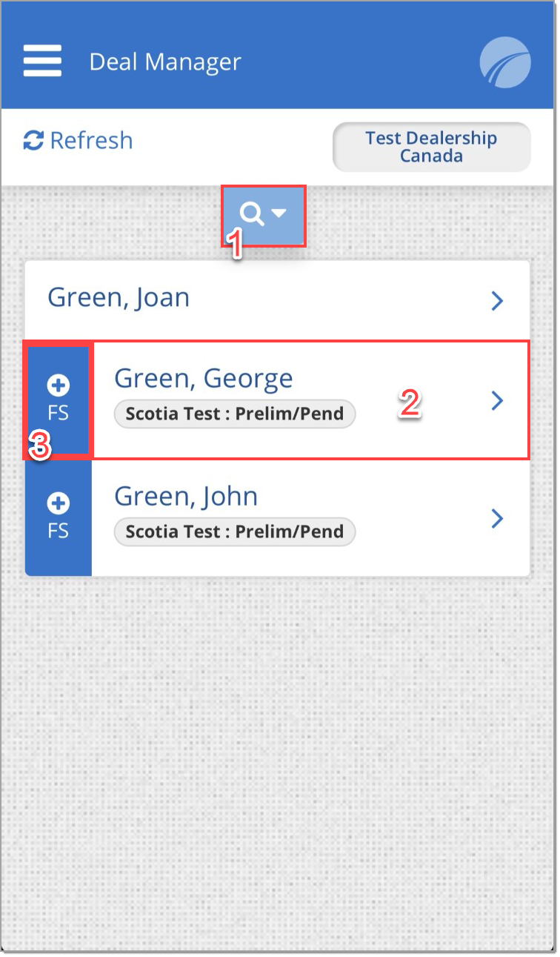Image resolution: width=560 pixels, height=957 pixels.
Task: Click the Refresh link text
Action: [91, 140]
